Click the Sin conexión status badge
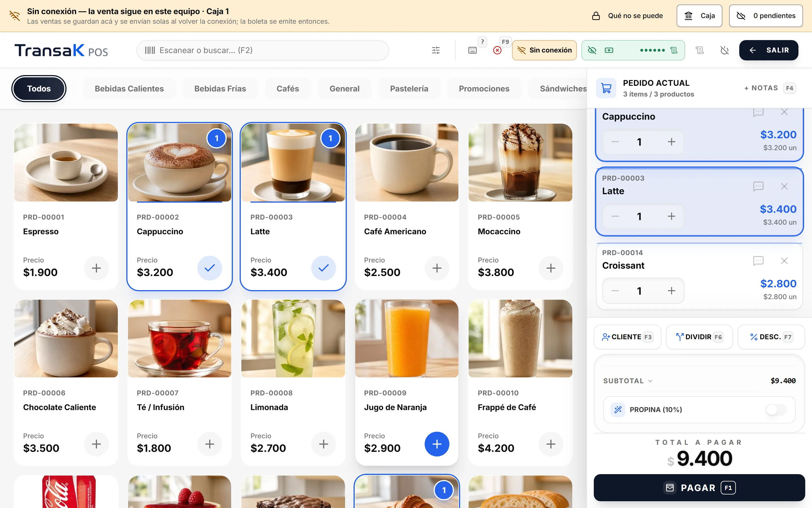This screenshot has width=812, height=508. [544, 51]
